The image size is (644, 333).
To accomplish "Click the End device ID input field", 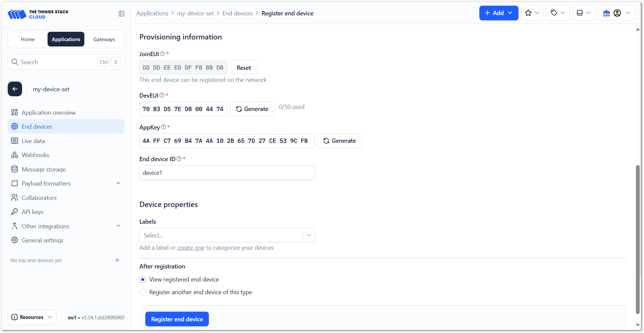I will point(227,173).
